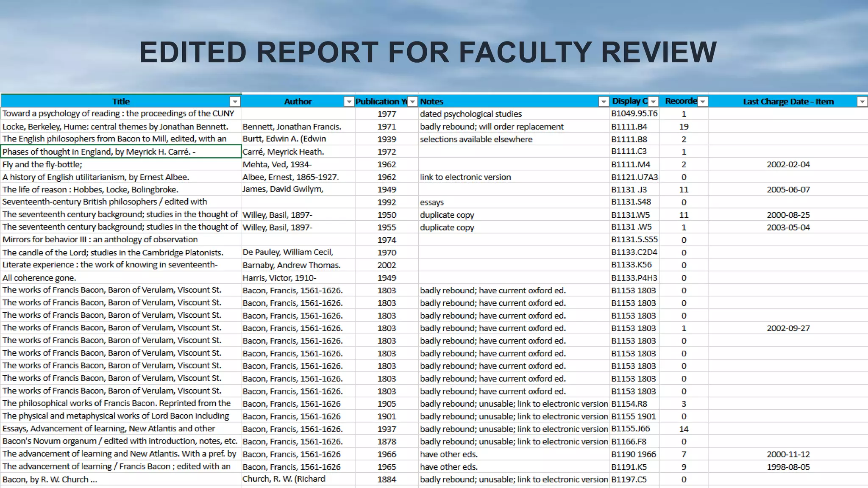
Task: Select call number 'B1154.R8'
Action: 634,404
